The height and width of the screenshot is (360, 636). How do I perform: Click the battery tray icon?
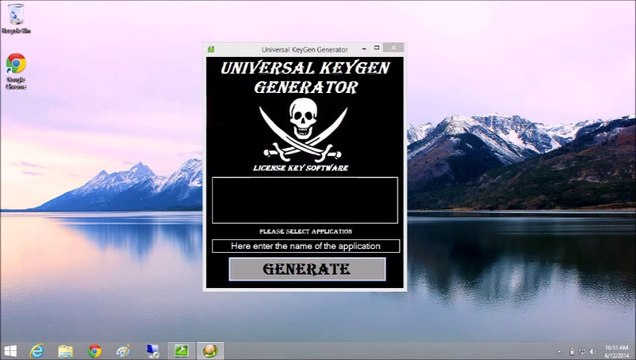pyautogui.click(x=572, y=351)
